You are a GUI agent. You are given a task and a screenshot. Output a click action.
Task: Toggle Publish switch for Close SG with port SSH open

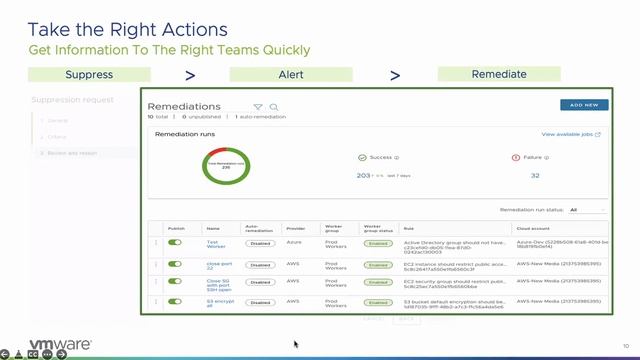pos(175,281)
